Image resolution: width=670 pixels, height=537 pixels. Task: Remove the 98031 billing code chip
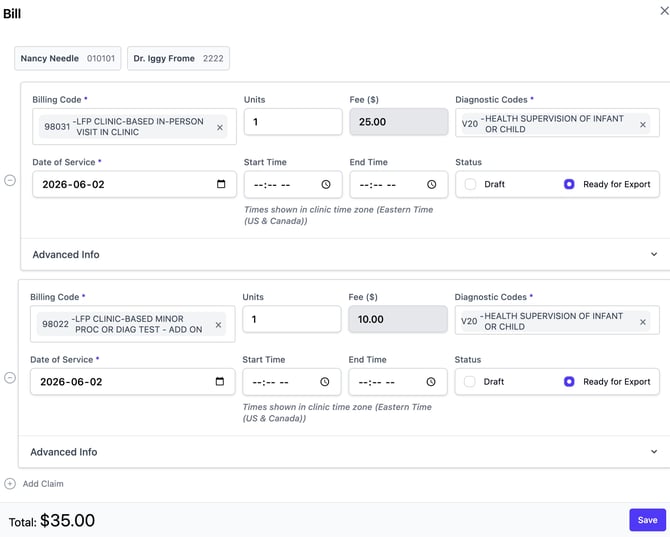[x=220, y=127]
